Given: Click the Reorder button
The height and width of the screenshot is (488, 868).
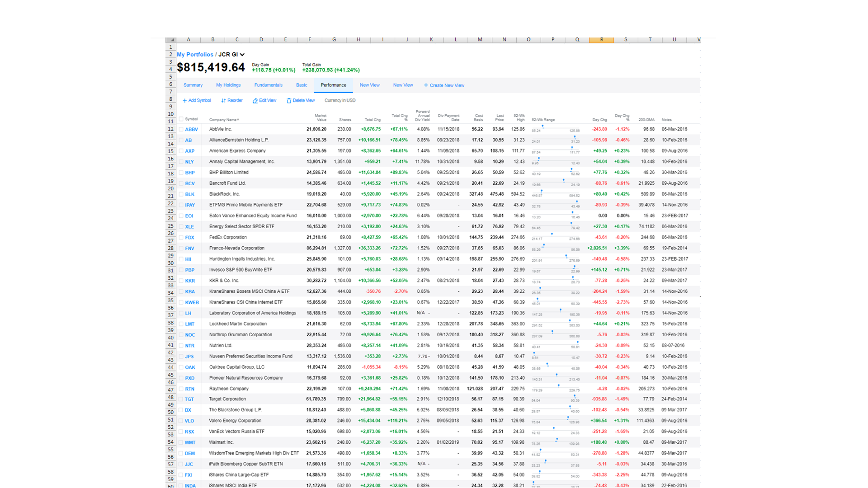Looking at the screenshot, I should click(232, 101).
